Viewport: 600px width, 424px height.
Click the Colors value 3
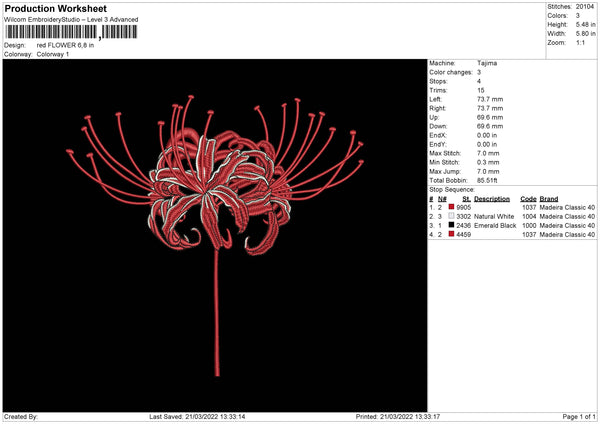click(578, 16)
